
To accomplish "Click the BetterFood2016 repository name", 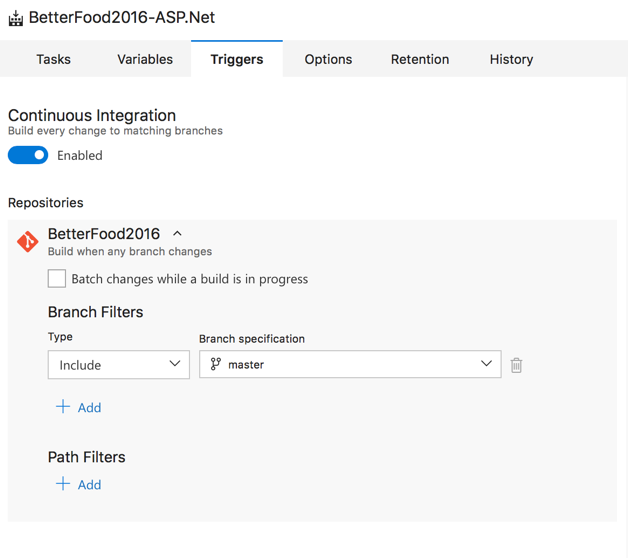I will coord(104,234).
